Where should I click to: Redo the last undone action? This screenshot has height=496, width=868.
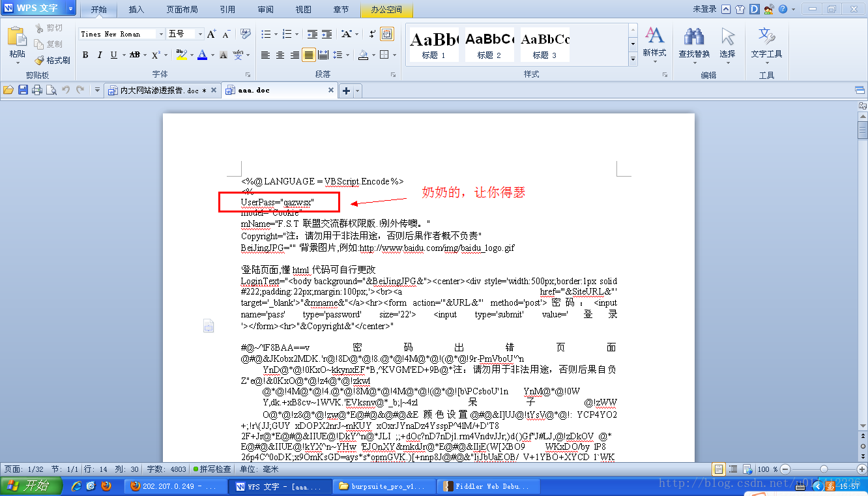click(80, 90)
